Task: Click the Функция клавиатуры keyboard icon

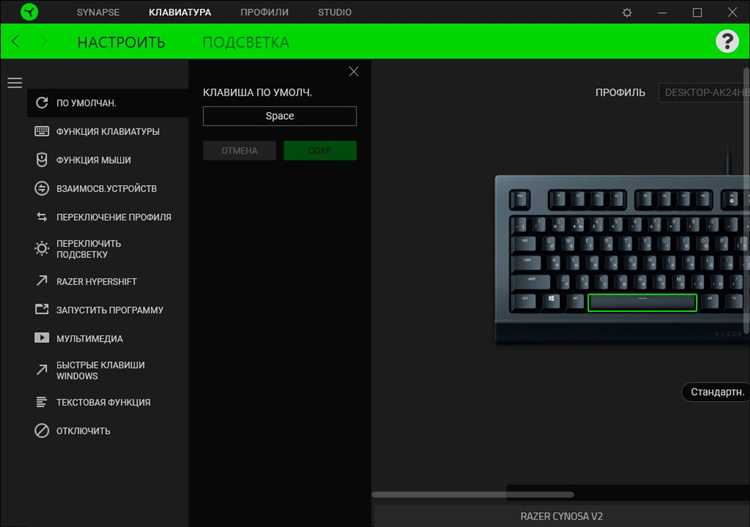Action: coord(42,131)
